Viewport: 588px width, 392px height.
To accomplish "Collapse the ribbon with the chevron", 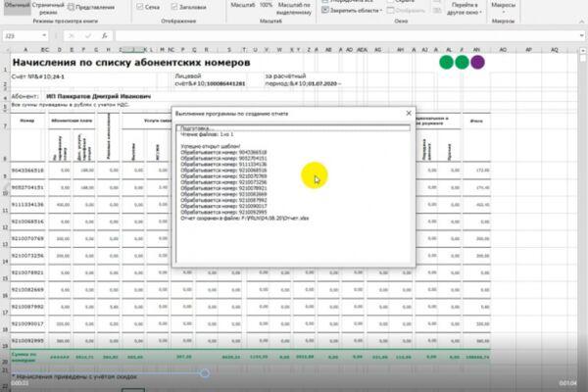I will [x=581, y=22].
